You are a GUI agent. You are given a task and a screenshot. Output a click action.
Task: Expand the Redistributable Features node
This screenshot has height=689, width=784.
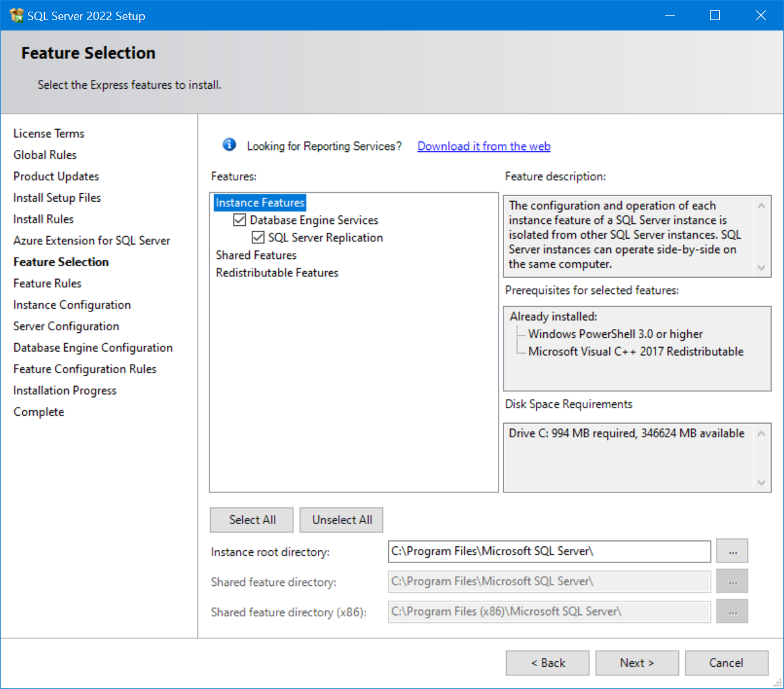[276, 272]
